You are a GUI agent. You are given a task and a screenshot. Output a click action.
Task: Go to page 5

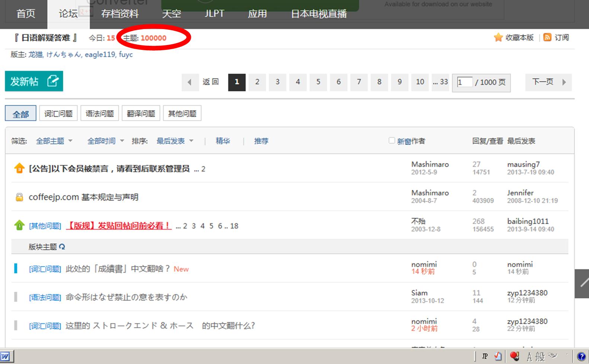tap(318, 82)
